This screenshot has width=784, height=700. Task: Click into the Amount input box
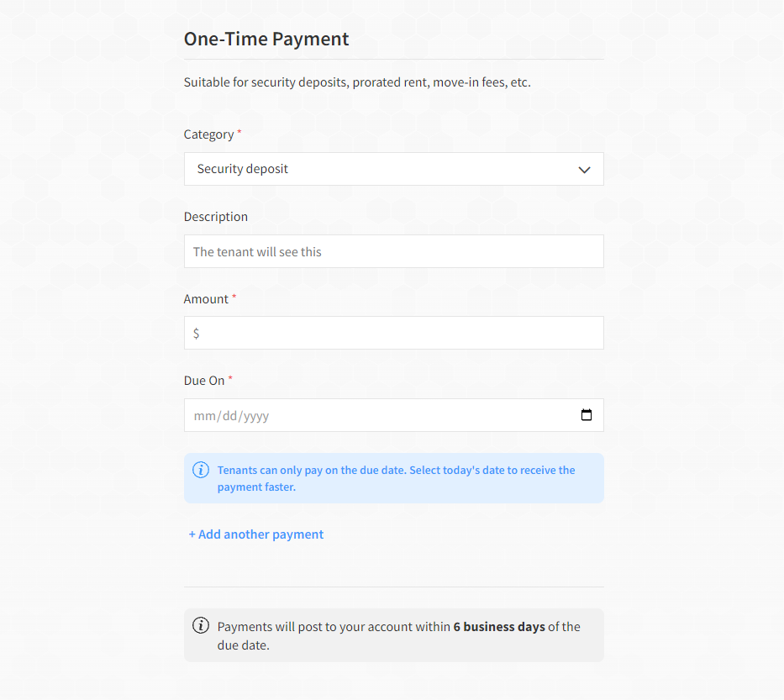393,333
